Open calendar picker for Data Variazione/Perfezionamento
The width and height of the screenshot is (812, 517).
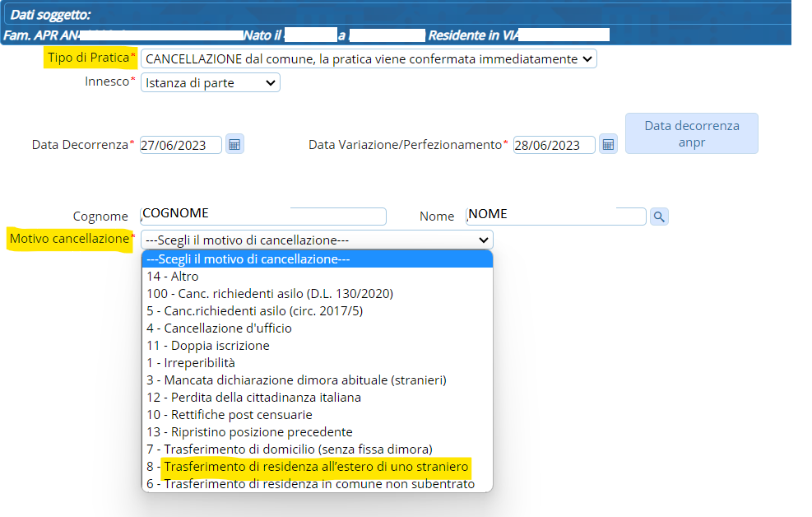pyautogui.click(x=608, y=144)
